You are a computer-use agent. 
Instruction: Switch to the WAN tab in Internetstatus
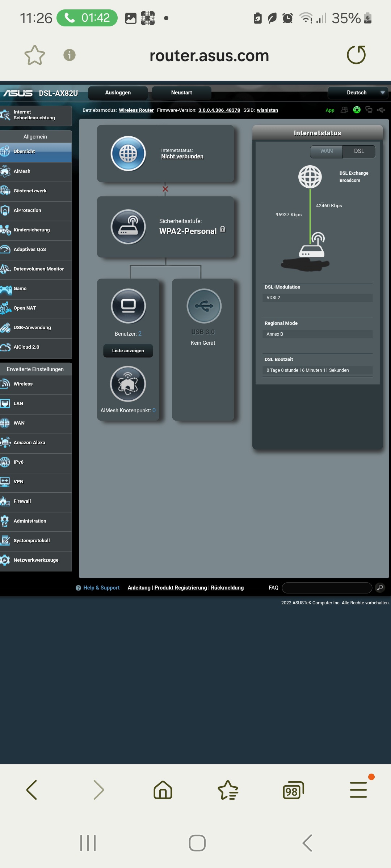327,151
